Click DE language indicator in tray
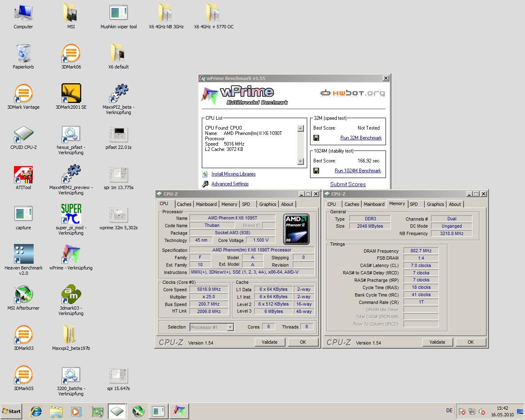 tap(449, 411)
